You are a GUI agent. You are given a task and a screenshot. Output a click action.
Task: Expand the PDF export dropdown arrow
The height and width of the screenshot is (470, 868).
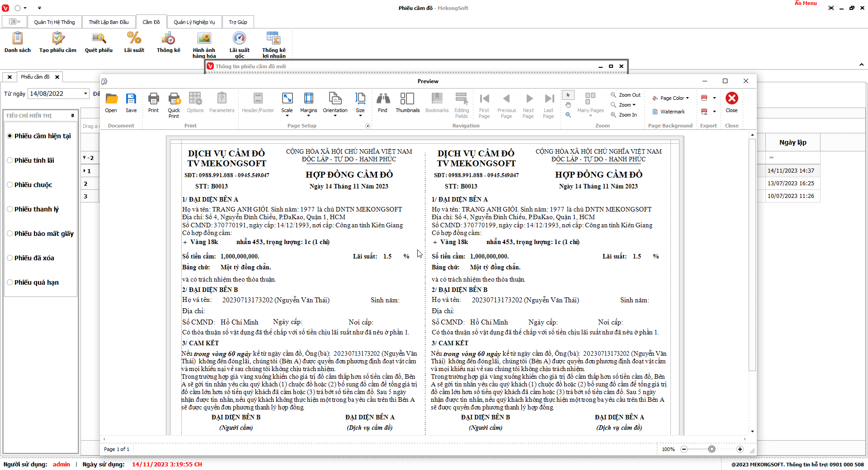714,98
